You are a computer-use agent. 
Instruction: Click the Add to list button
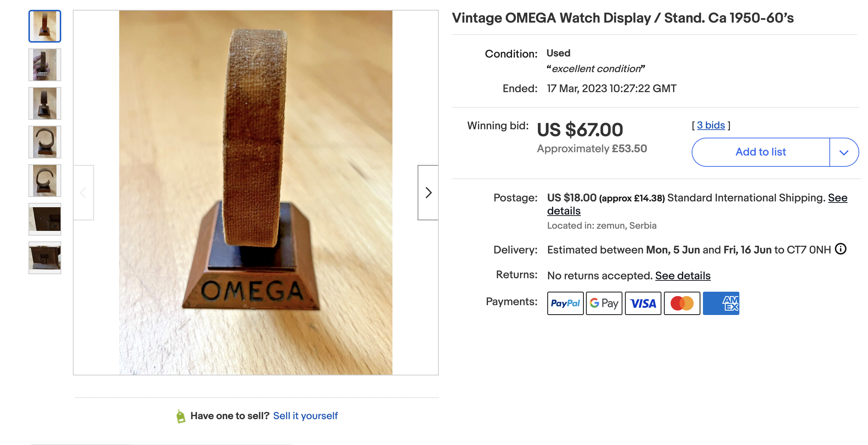761,152
